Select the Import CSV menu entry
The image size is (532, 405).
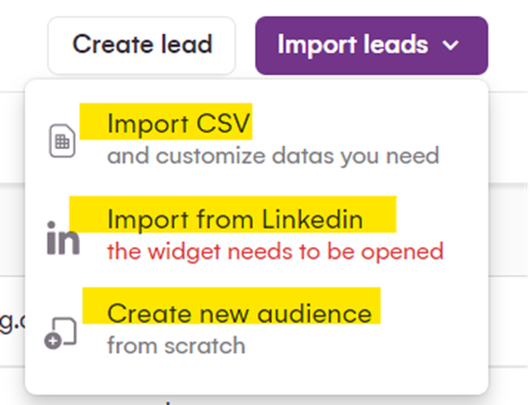point(257,140)
